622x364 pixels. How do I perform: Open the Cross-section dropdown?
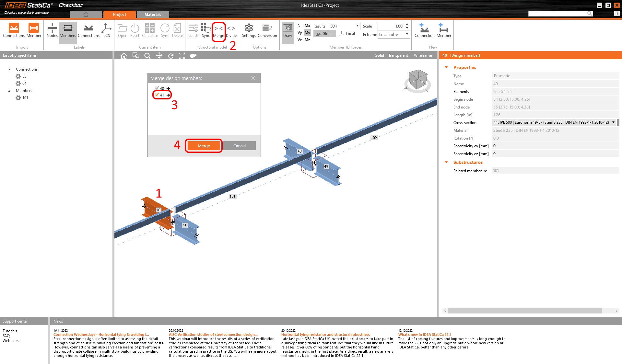[x=554, y=122]
